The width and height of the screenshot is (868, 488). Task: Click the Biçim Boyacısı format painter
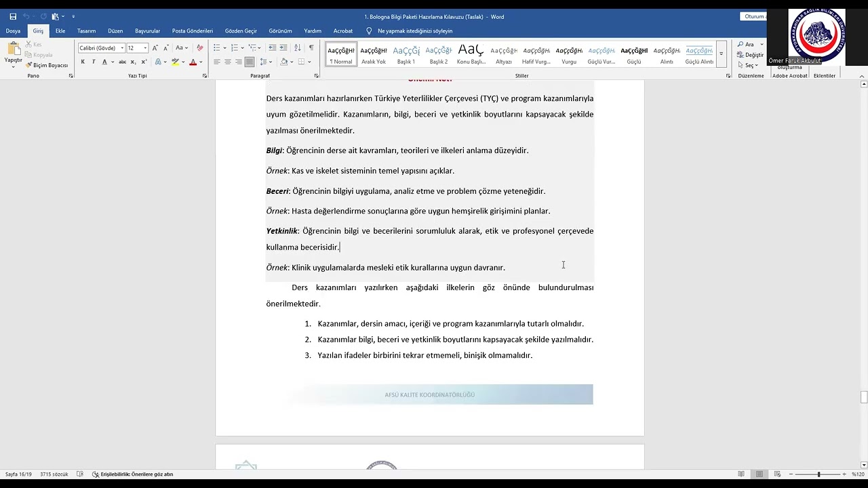coord(47,65)
